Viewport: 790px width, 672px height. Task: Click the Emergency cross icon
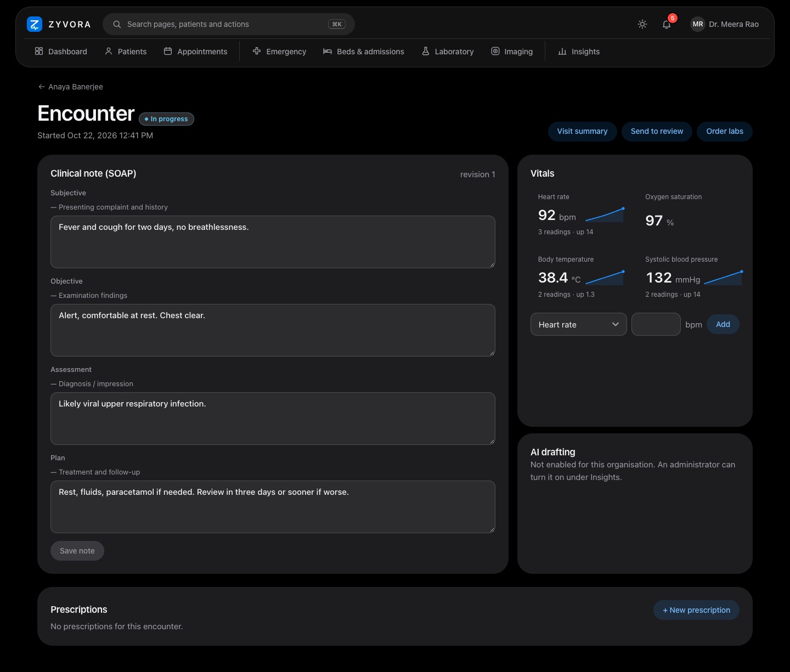coord(257,51)
